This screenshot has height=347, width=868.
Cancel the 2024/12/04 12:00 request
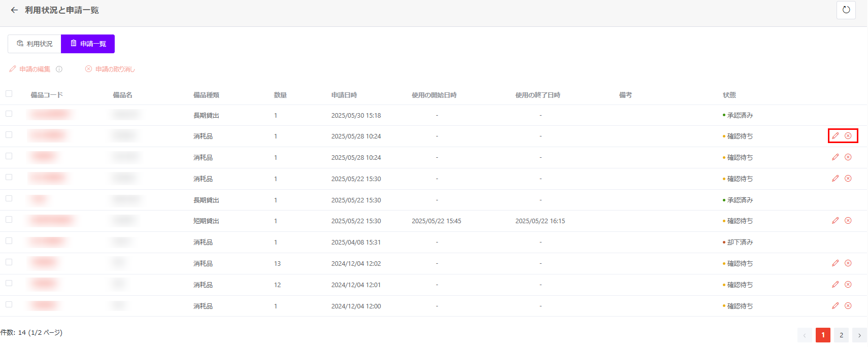(x=848, y=306)
